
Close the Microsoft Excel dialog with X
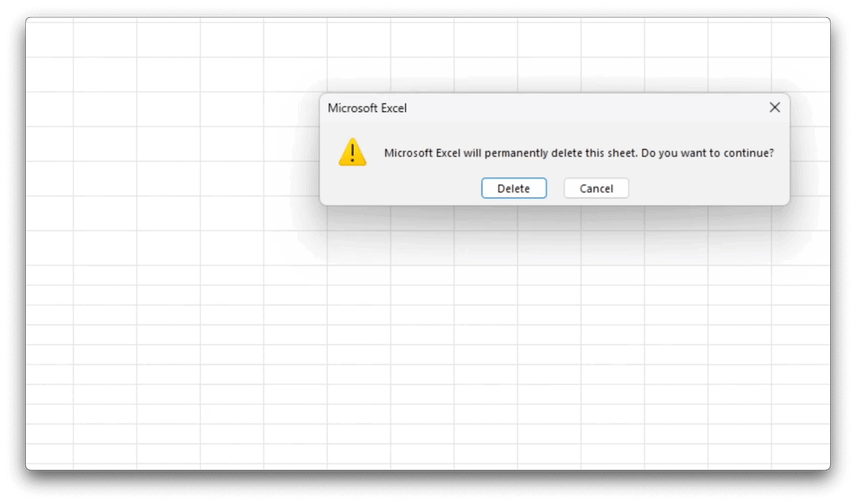pos(775,108)
